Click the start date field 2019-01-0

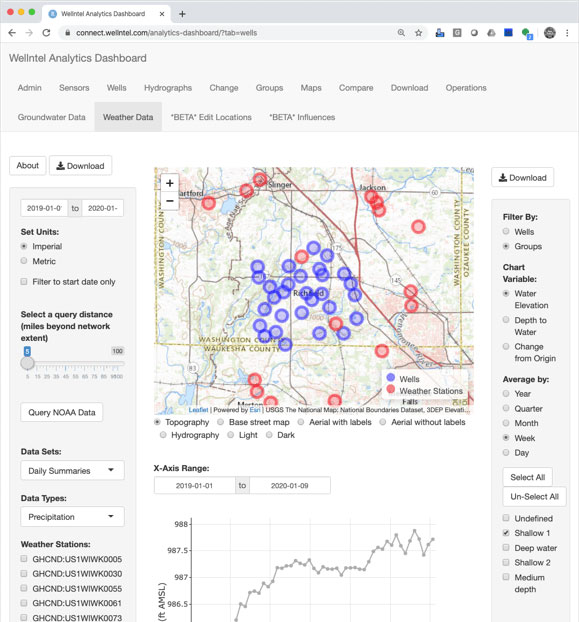point(44,208)
